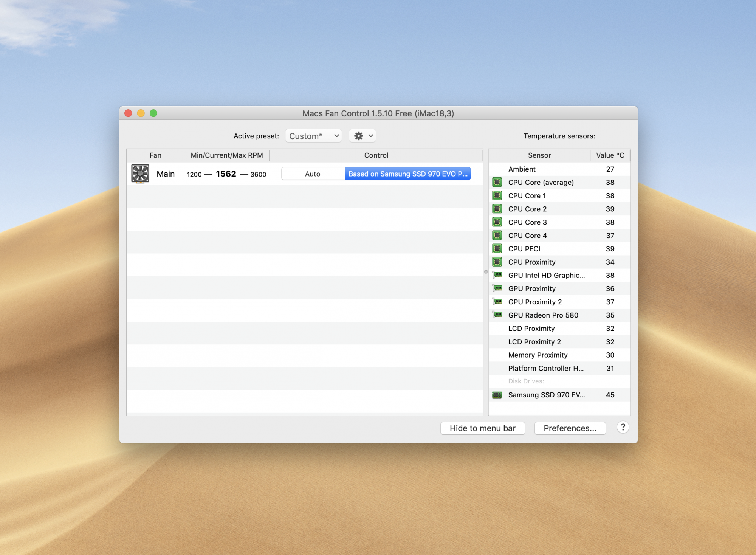Screen dimensions: 756x555
Task: Select the Ambient sensor row
Action: (x=559, y=169)
